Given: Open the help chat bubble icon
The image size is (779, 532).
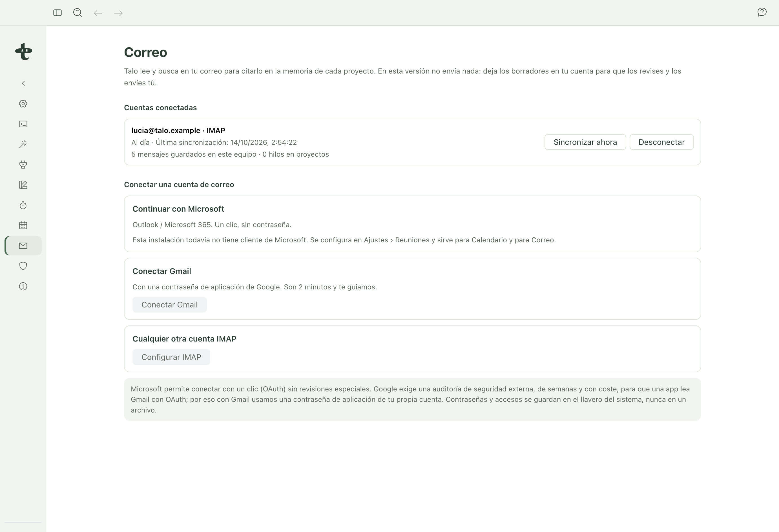Looking at the screenshot, I should click(762, 12).
